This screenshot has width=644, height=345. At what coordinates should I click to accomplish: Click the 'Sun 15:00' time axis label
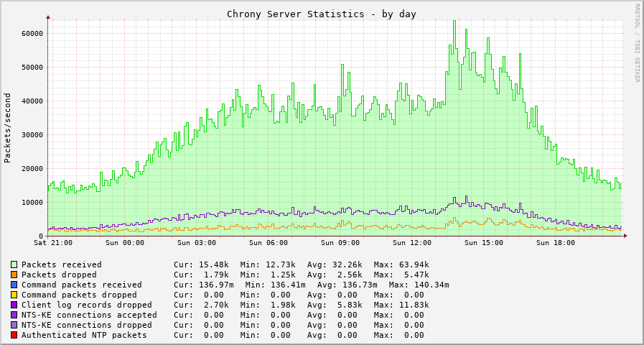pyautogui.click(x=484, y=243)
